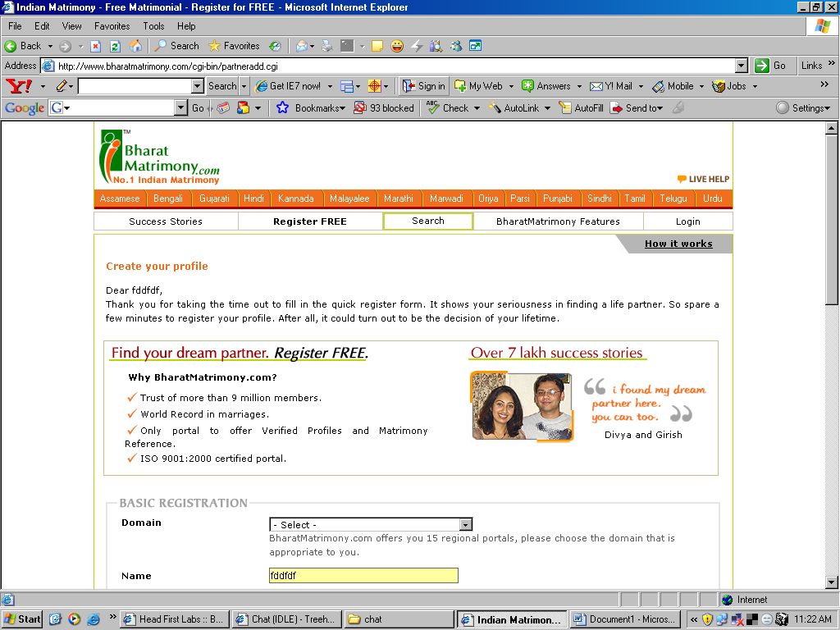Click the Name input field
The image size is (840, 630).
363,575
